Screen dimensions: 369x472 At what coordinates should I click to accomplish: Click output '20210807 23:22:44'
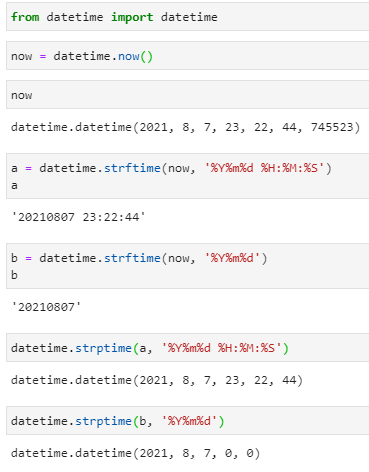78,217
